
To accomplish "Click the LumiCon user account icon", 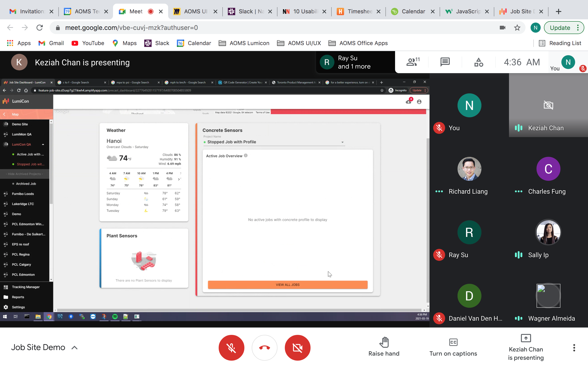I will tap(419, 102).
